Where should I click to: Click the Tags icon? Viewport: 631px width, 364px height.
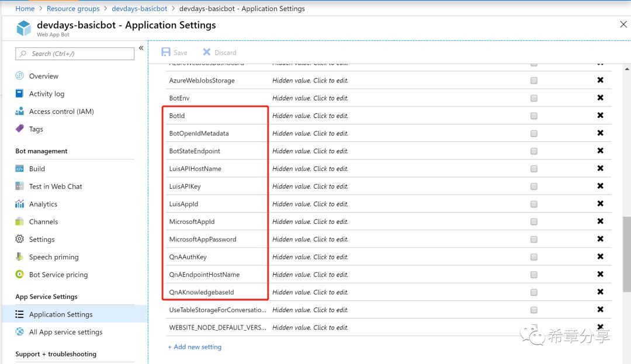pos(19,129)
